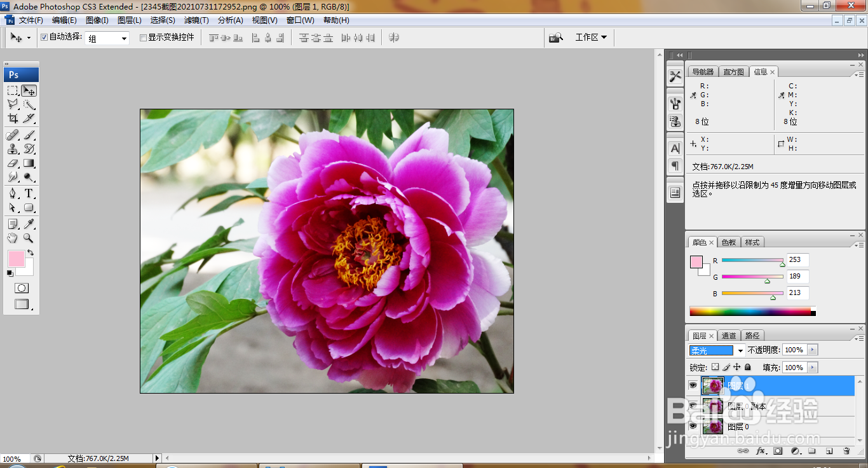Add a layer mask
Image resolution: width=868 pixels, height=468 pixels.
[x=778, y=451]
